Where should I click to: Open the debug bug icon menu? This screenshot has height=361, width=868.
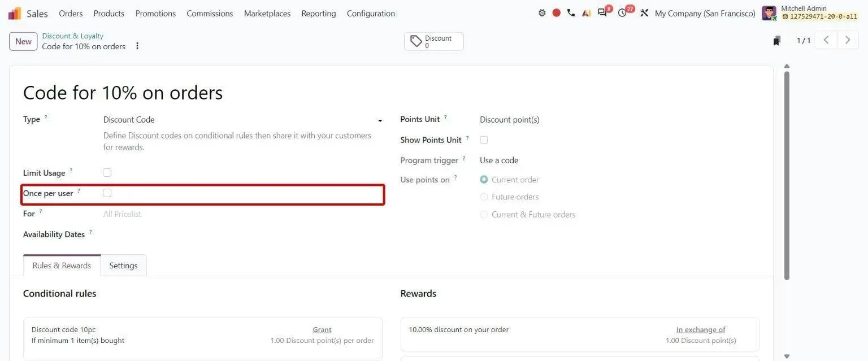tap(542, 13)
